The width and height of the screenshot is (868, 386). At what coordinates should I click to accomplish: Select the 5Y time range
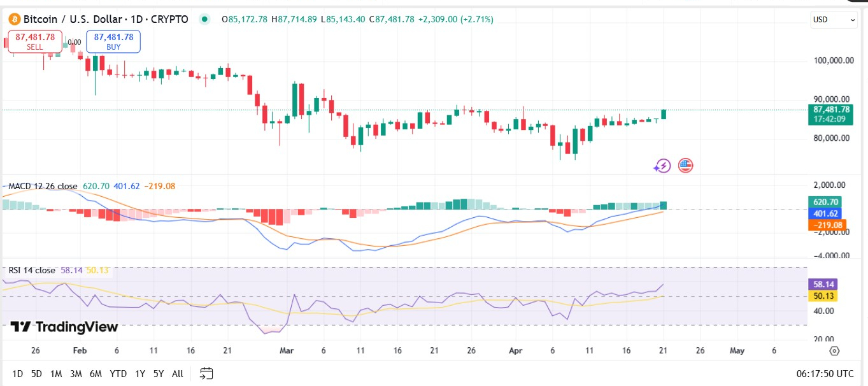click(158, 374)
